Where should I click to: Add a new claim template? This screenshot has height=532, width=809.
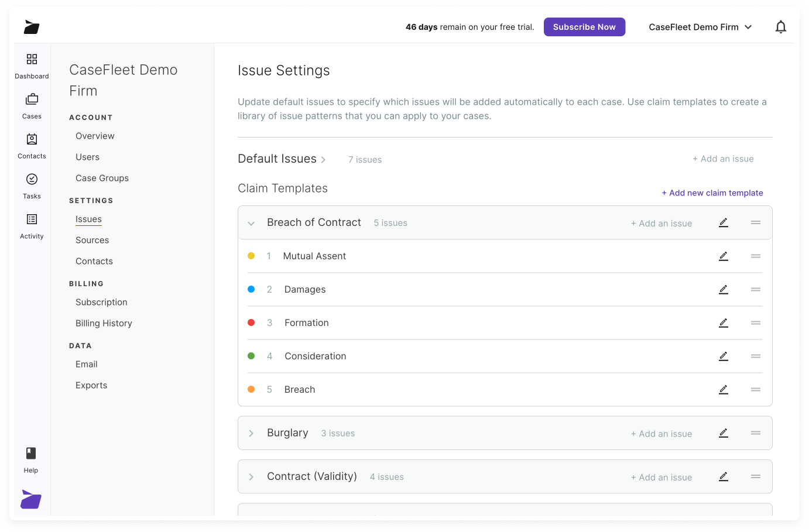pos(712,193)
